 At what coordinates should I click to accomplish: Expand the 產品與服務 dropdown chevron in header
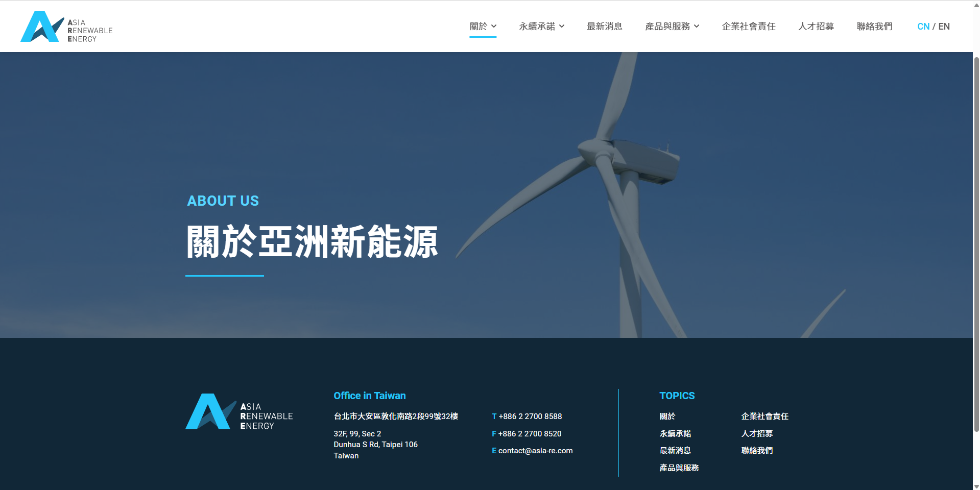pos(697,26)
